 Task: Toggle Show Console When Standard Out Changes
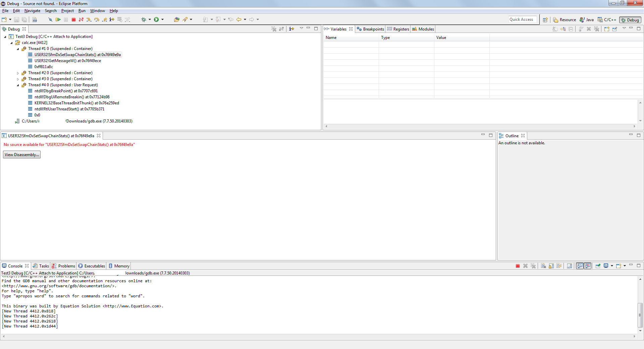580,266
